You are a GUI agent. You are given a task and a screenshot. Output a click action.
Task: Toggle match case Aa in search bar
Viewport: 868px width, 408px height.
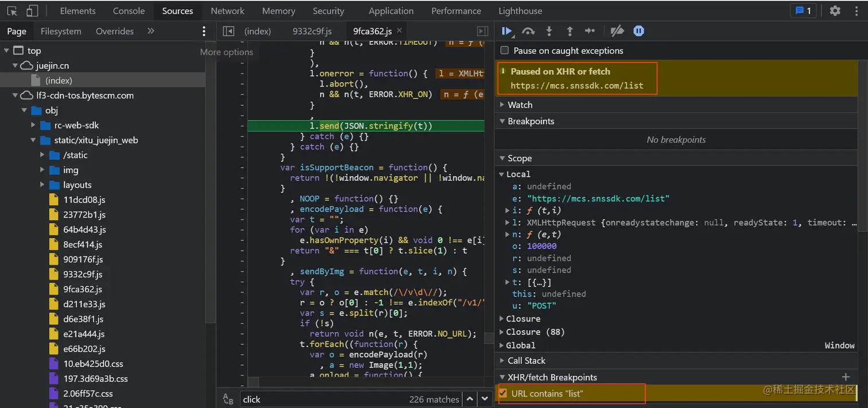228,399
